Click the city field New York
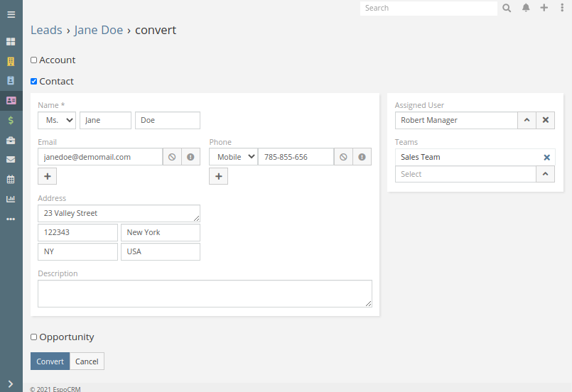The width and height of the screenshot is (572, 392). coord(161,233)
